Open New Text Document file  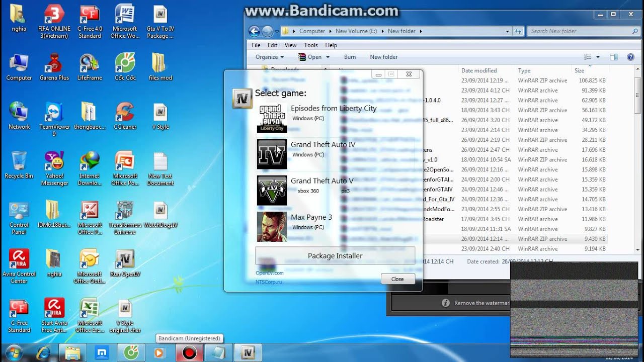tap(160, 168)
